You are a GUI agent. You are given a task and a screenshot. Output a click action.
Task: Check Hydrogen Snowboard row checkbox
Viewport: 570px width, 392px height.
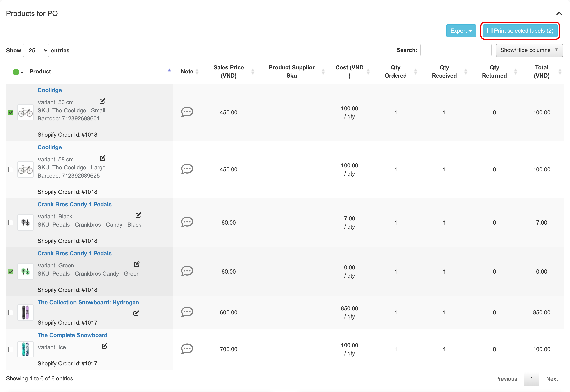tap(11, 312)
